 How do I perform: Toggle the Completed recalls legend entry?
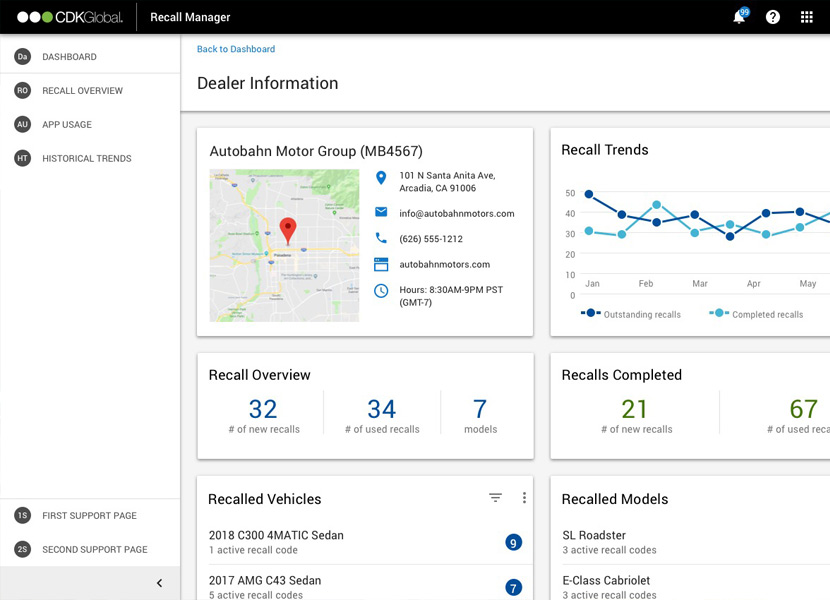pos(756,314)
